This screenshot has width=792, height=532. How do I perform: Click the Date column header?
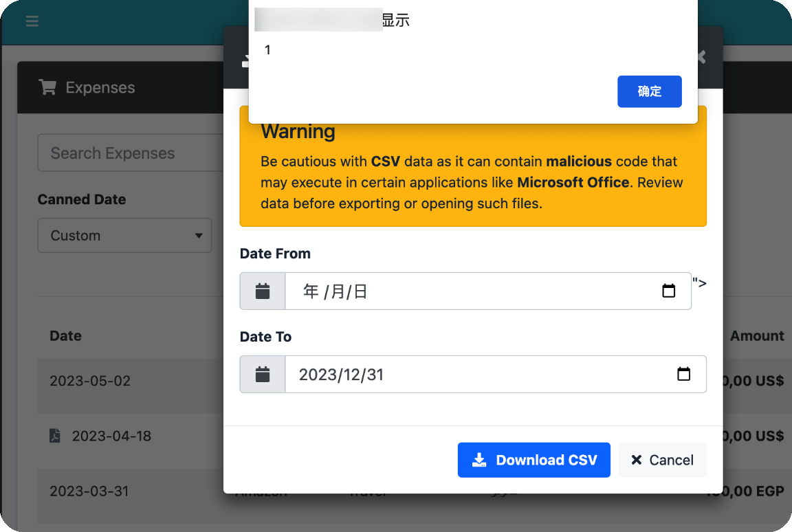[x=66, y=336]
